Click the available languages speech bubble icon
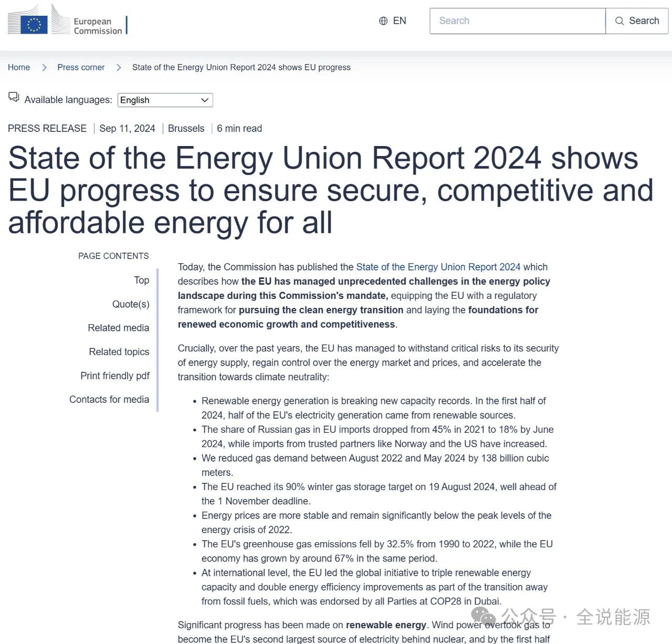The width and height of the screenshot is (672, 644). point(14,97)
